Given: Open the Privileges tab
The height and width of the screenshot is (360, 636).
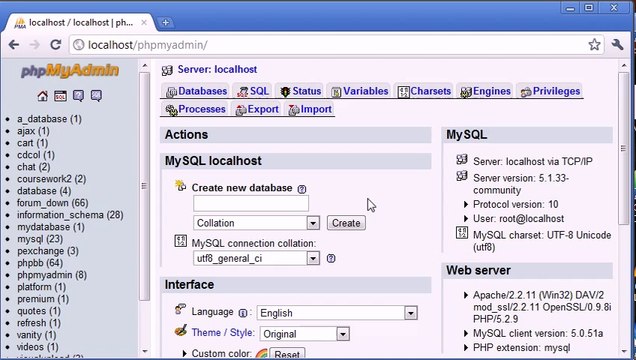Looking at the screenshot, I should pos(550,91).
